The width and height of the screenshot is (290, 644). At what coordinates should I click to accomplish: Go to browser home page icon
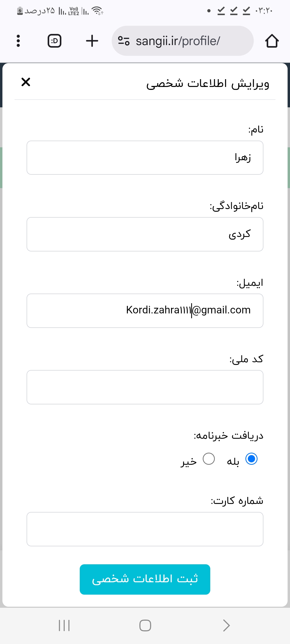[x=272, y=41]
